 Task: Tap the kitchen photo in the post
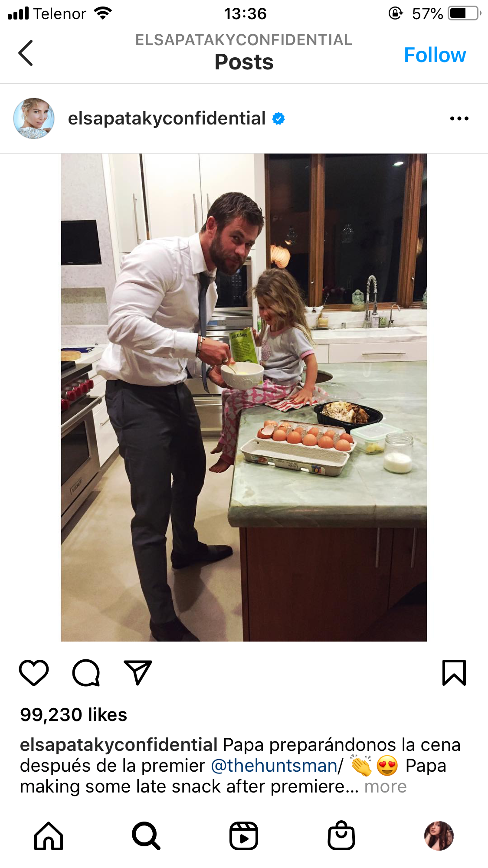244,397
